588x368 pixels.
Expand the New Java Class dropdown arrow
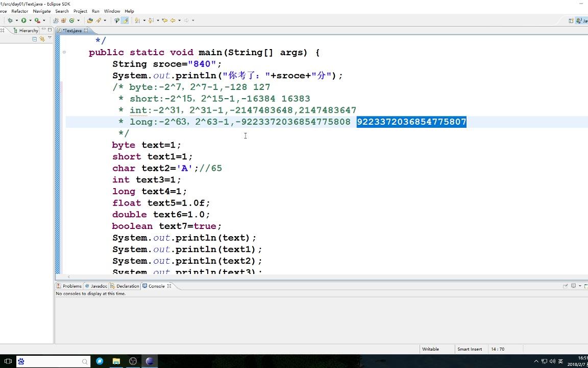coord(78,20)
